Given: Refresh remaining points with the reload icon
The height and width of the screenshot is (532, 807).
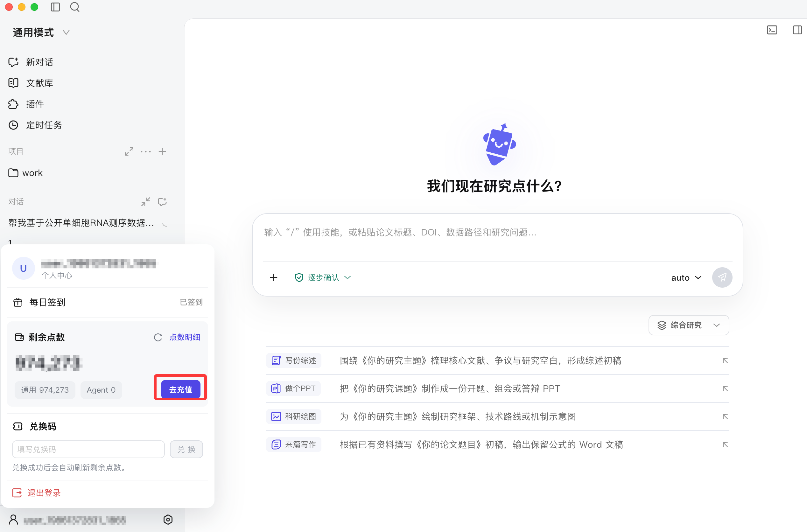Looking at the screenshot, I should click(158, 337).
